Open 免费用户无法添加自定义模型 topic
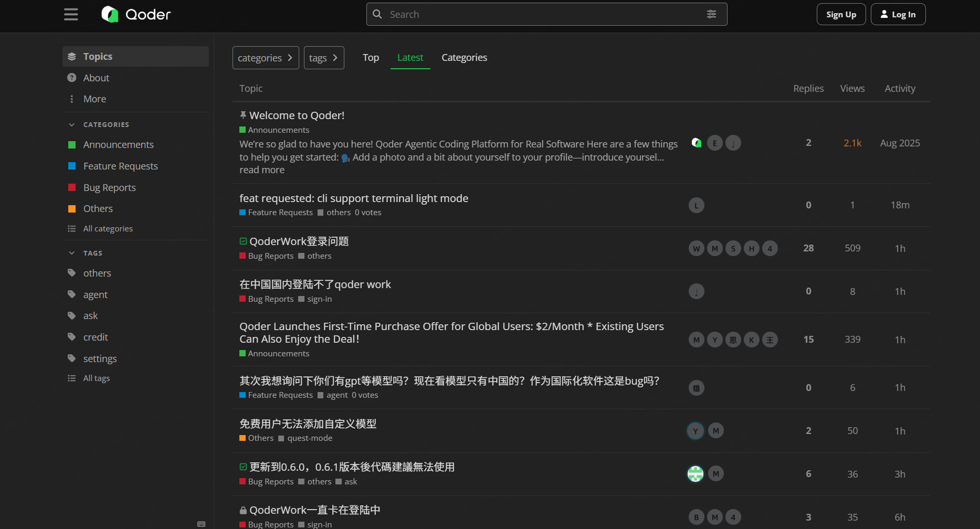 click(308, 424)
